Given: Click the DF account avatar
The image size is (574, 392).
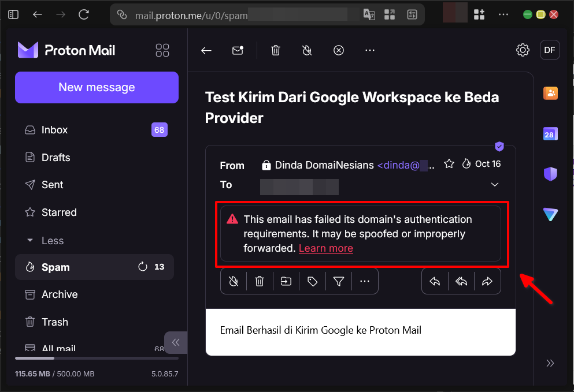Looking at the screenshot, I should (549, 50).
